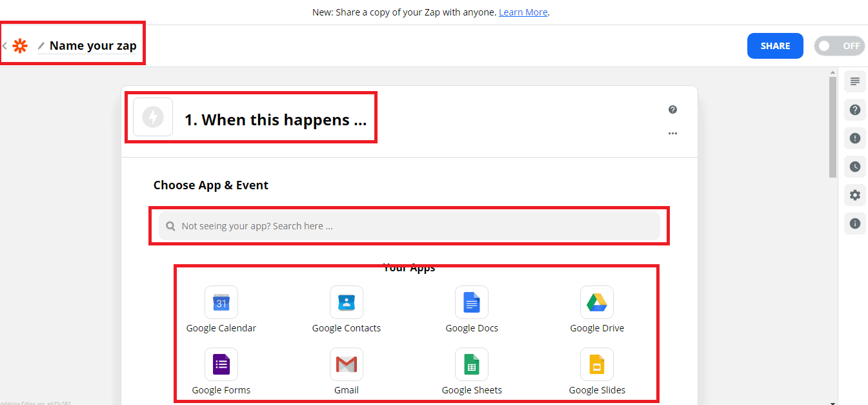Viewport: 868px width, 405px height.
Task: Click the 'Google Drive' text label
Action: point(597,328)
